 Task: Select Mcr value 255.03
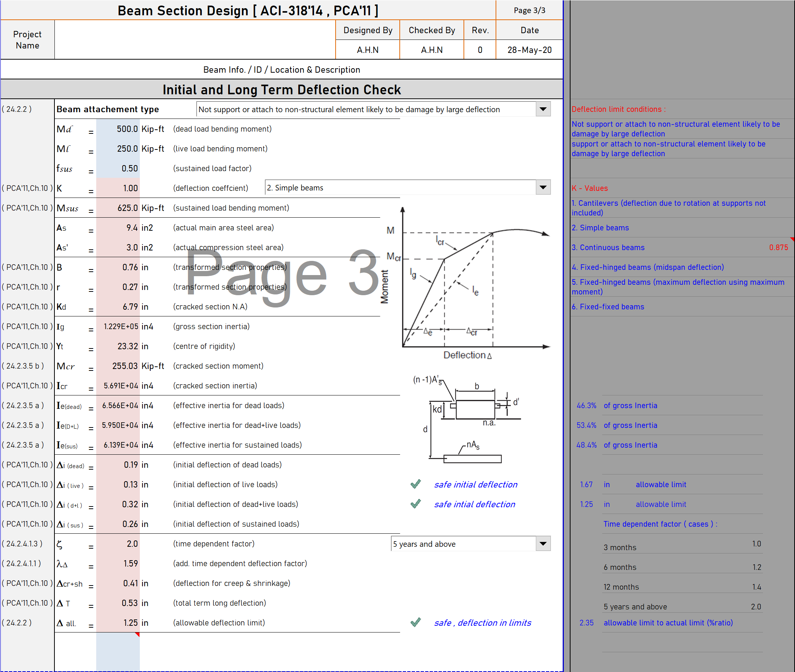coord(118,366)
